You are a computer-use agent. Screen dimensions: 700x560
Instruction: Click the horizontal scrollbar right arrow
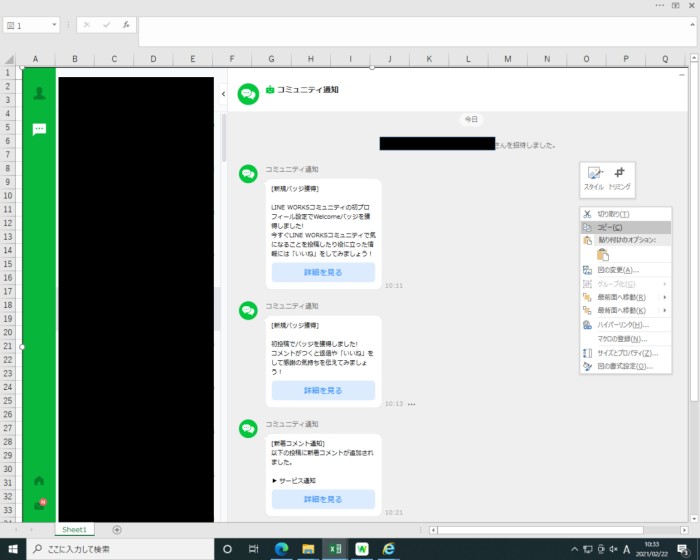pyautogui.click(x=684, y=530)
